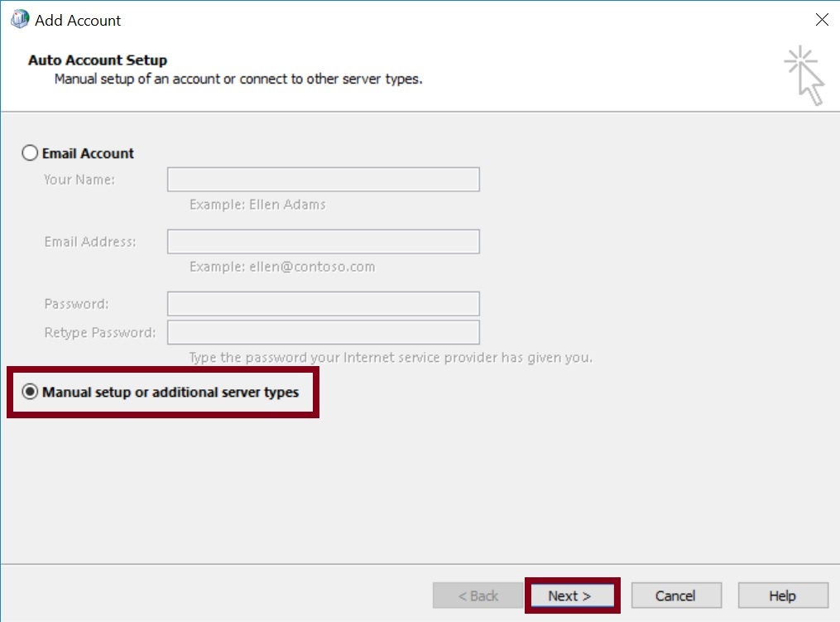Select the Retype Password field

323,333
